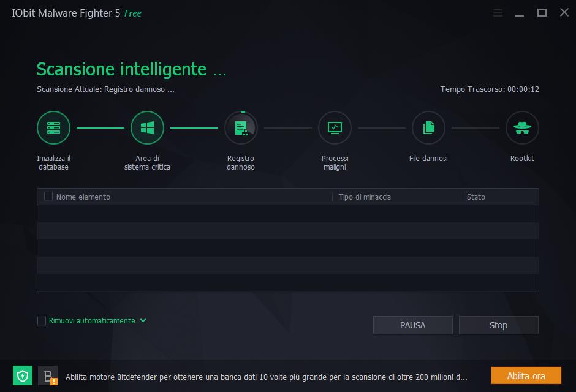The height and width of the screenshot is (392, 576).
Task: Expand the Rimuovi automaticamente dropdown arrow
Action: pos(143,320)
